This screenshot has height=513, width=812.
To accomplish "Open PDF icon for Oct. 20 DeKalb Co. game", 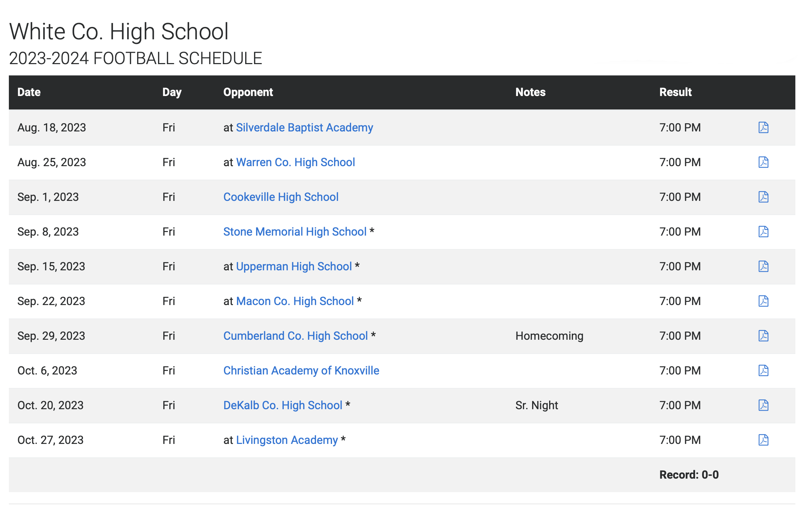I will (763, 405).
